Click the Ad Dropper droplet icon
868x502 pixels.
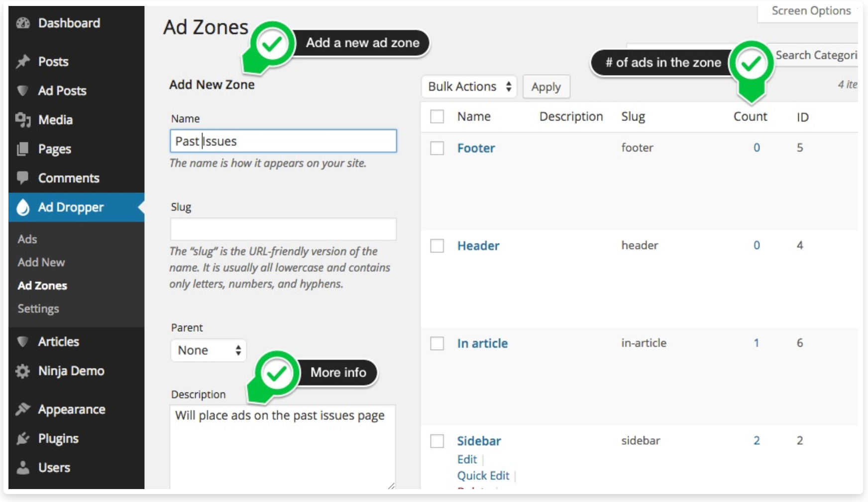23,207
